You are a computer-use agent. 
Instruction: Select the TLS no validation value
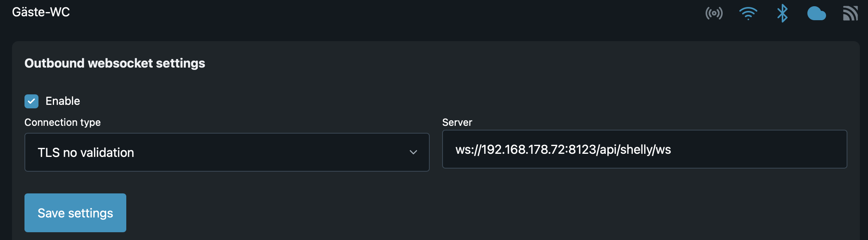pos(86,153)
